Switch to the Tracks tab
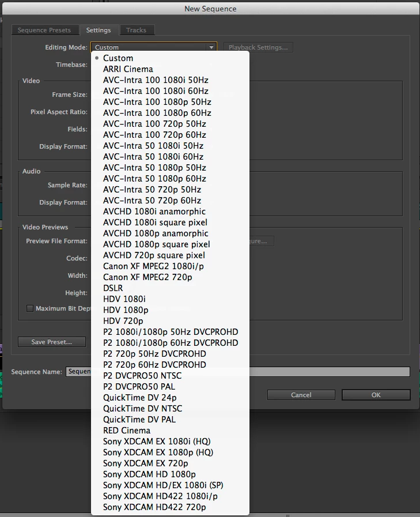The height and width of the screenshot is (517, 420). coord(136,30)
